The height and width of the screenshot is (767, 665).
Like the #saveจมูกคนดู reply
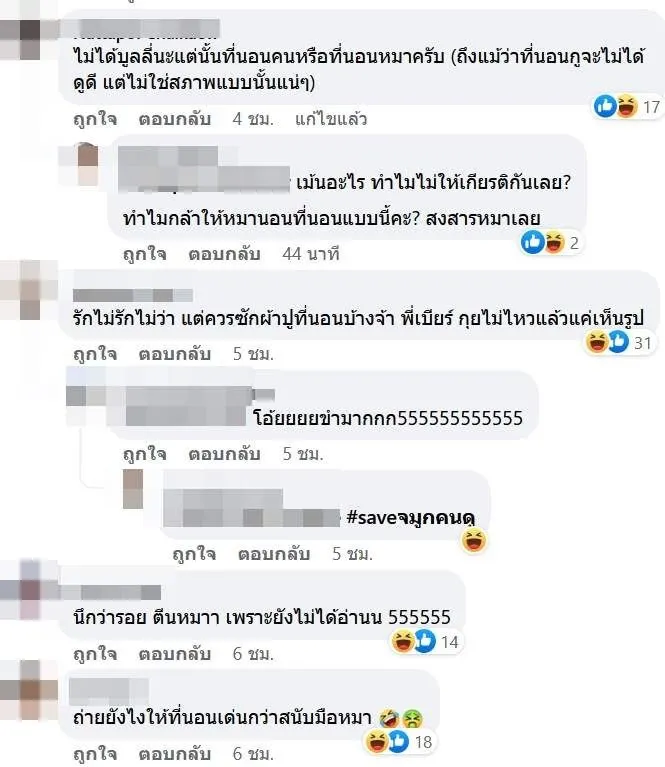click(x=194, y=554)
